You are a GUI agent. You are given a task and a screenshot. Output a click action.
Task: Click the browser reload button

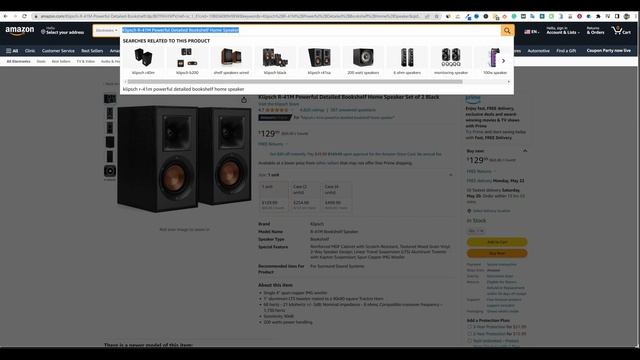[24, 16]
